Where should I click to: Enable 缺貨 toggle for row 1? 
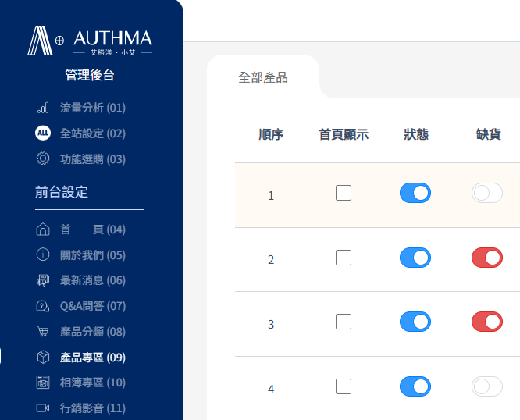(x=487, y=193)
